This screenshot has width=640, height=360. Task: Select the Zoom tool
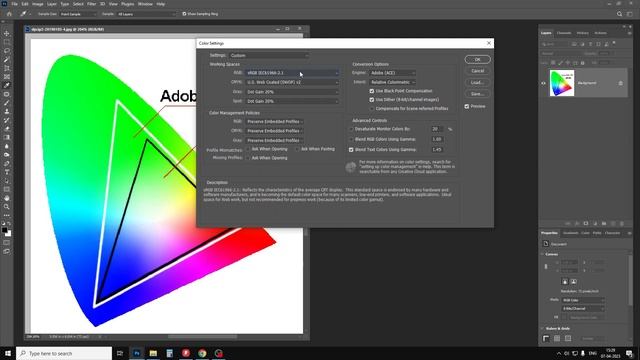(x=7, y=207)
